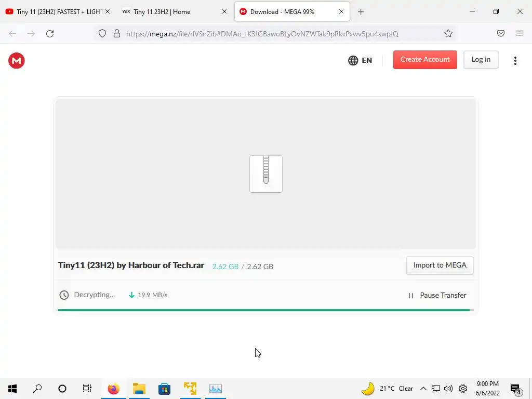Open Task View on the taskbar
The height and width of the screenshot is (399, 532).
[x=87, y=389]
